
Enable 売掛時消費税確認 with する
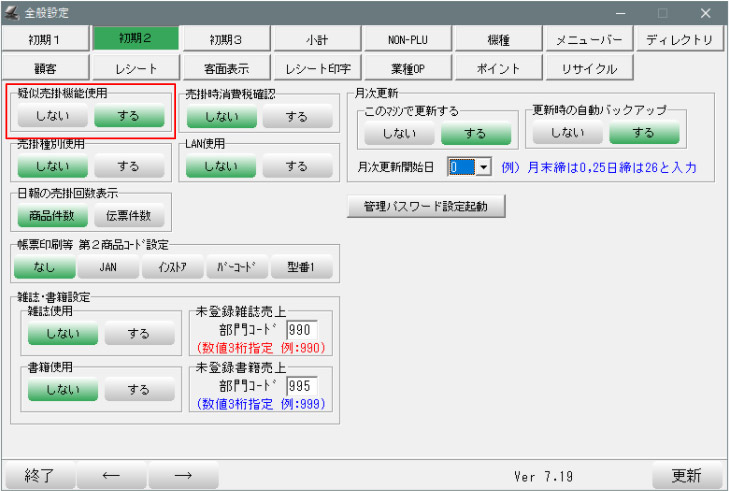[x=296, y=117]
